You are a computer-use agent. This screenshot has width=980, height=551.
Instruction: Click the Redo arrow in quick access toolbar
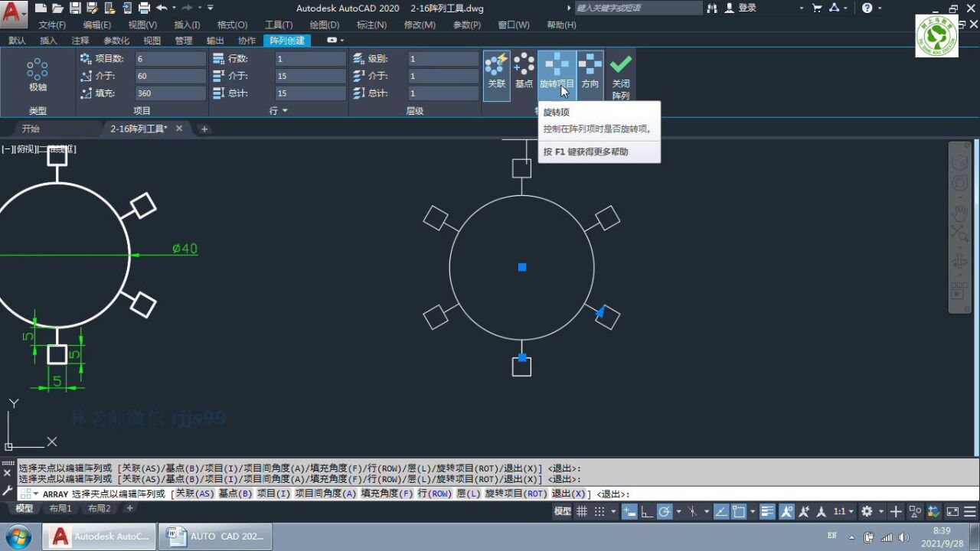[x=186, y=8]
